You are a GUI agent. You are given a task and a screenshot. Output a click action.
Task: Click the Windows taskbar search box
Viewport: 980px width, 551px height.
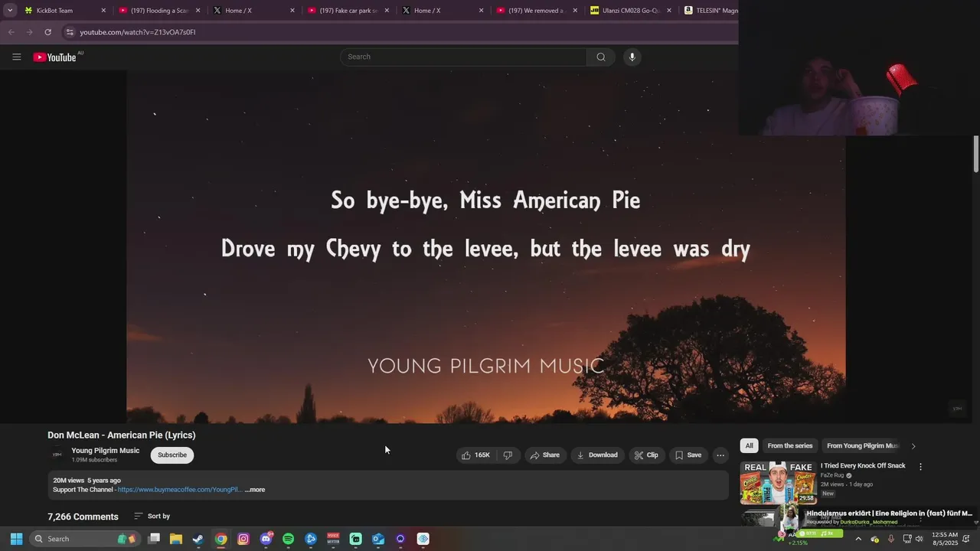pyautogui.click(x=84, y=539)
